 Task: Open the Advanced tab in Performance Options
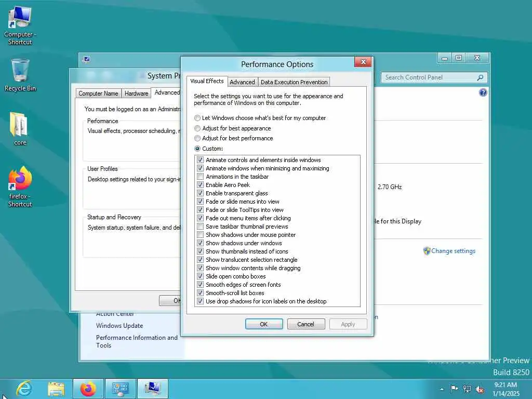242,82
